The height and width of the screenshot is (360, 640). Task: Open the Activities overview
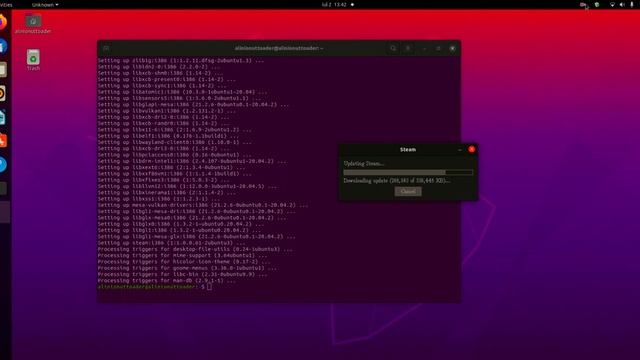pyautogui.click(x=6, y=4)
